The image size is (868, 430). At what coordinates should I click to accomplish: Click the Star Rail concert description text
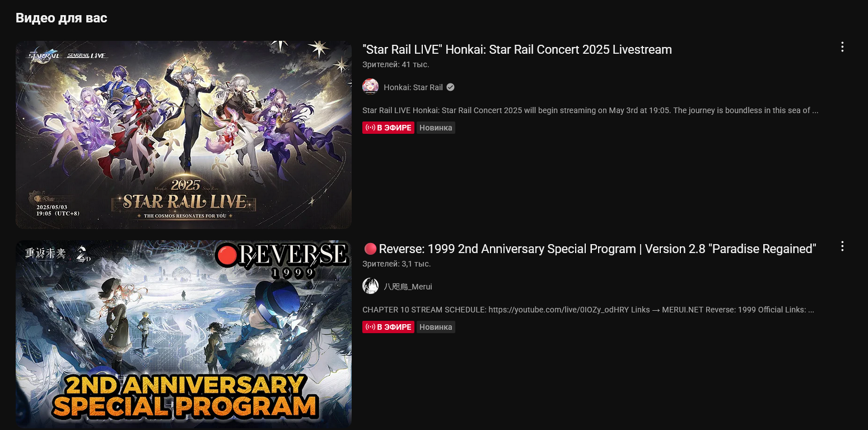(x=590, y=110)
